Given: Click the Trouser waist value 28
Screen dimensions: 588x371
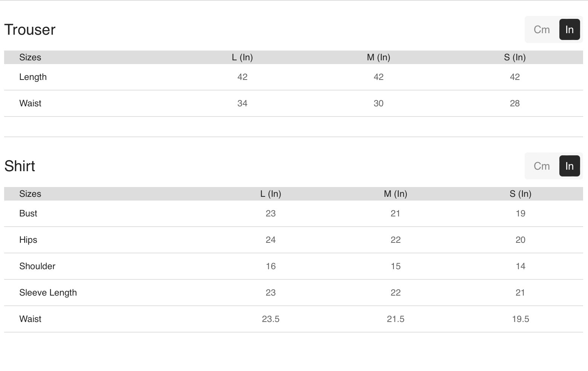Looking at the screenshot, I should point(514,103).
